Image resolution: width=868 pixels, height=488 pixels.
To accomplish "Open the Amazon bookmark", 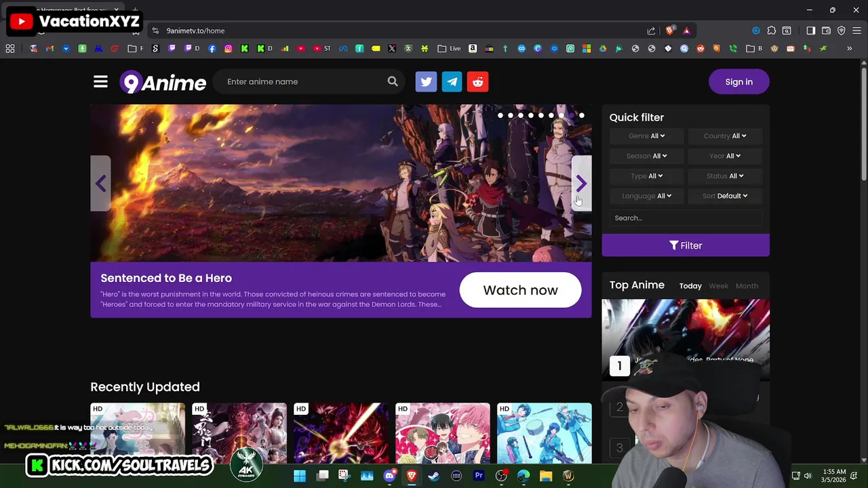I will (473, 48).
